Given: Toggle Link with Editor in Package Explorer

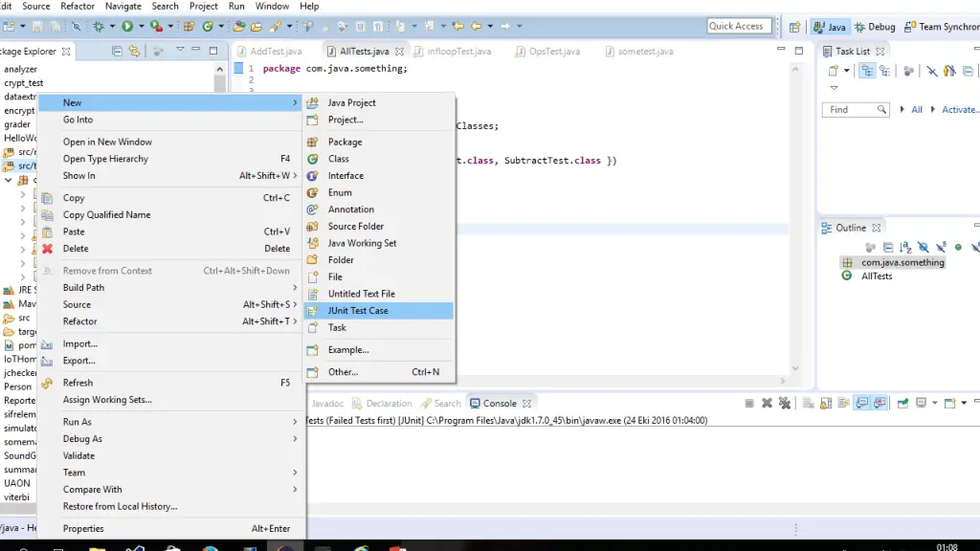Looking at the screenshot, I should tap(134, 52).
